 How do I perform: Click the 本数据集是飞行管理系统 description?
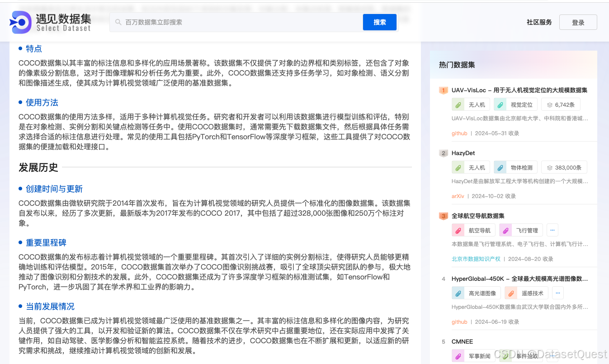point(520,244)
